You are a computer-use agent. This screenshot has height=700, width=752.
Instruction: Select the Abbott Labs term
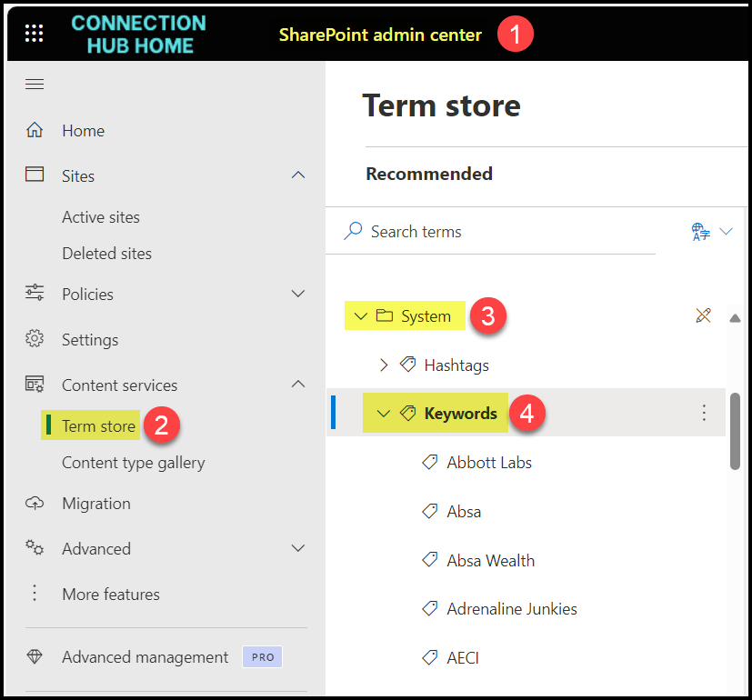(x=488, y=463)
